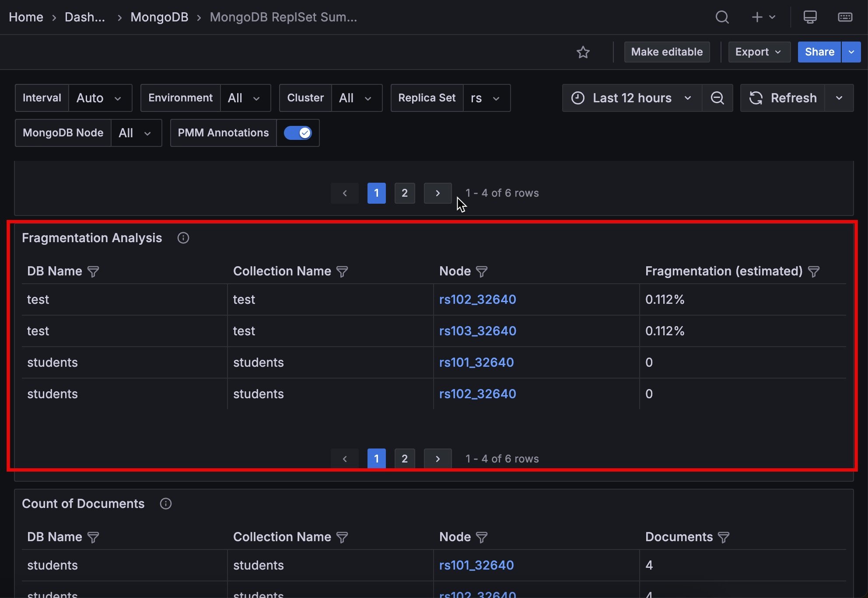Click the Make editable button
The height and width of the screenshot is (598, 868).
point(666,52)
